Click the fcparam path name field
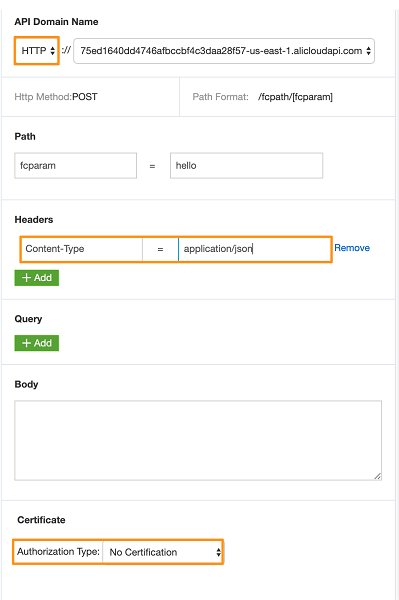Screen dimensions: 399x600 click(75, 166)
